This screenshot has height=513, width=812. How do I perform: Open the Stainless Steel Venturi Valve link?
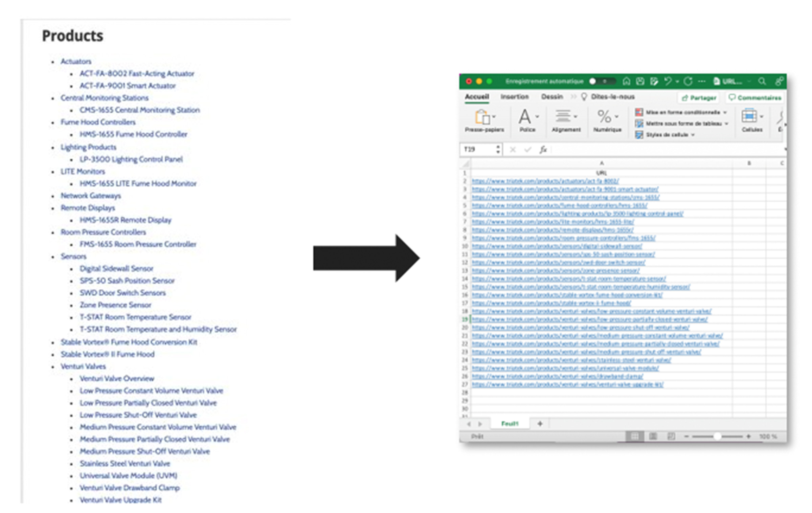click(125, 463)
